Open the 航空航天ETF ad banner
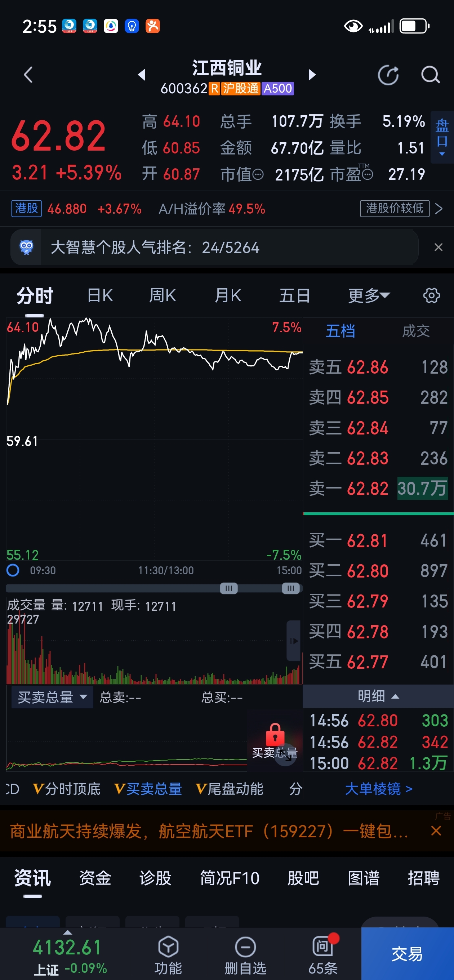This screenshot has width=454, height=980. click(209, 831)
